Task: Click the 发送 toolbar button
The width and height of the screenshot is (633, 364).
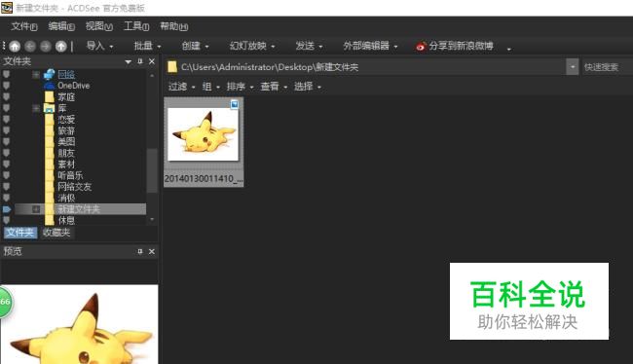Action: (x=309, y=46)
